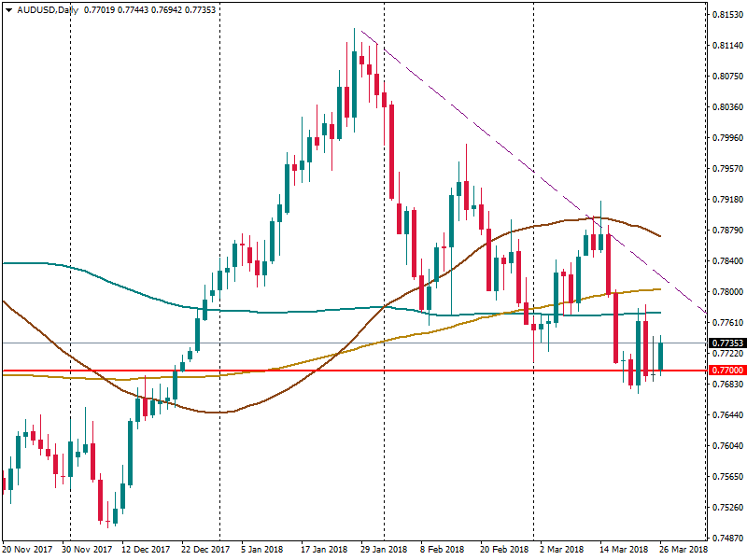Click the red 0.77000 price level tag
Screen dimensions: 747x560
pyautogui.click(x=725, y=371)
